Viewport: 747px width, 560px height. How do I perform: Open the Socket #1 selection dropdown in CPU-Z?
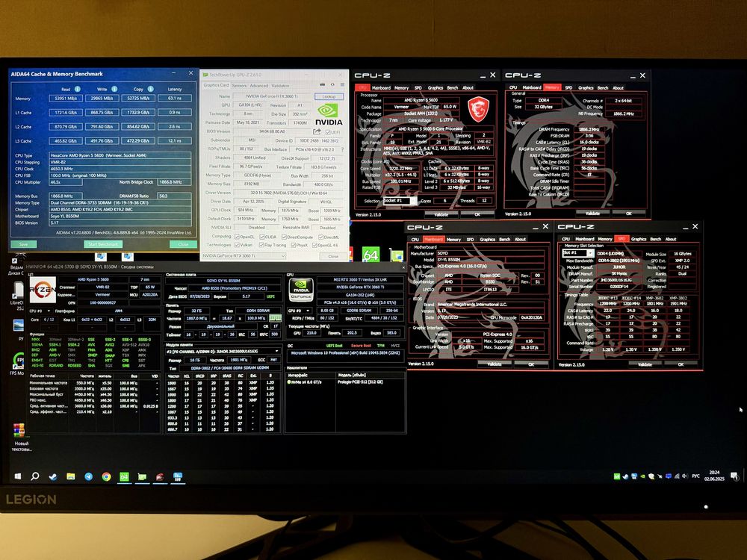(400, 201)
